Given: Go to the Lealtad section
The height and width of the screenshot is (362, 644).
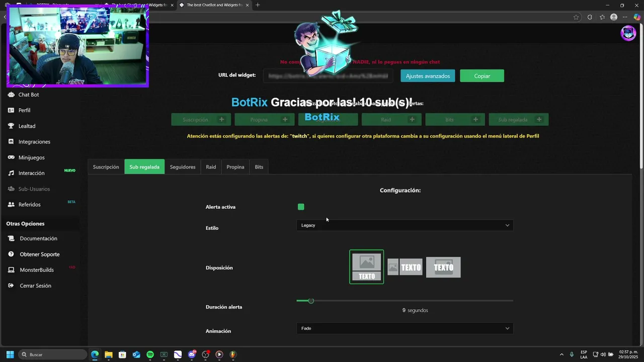Looking at the screenshot, I should (27, 126).
